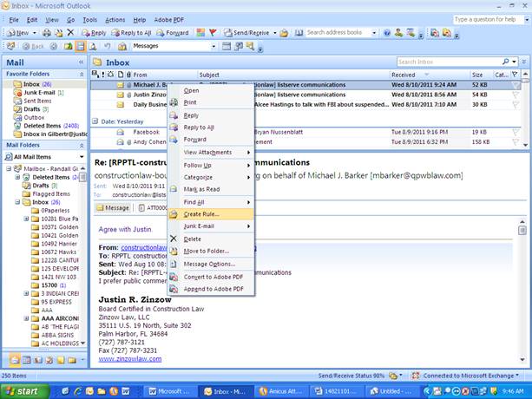Collapse the Mail Folders section
532x399 pixels.
pos(82,145)
